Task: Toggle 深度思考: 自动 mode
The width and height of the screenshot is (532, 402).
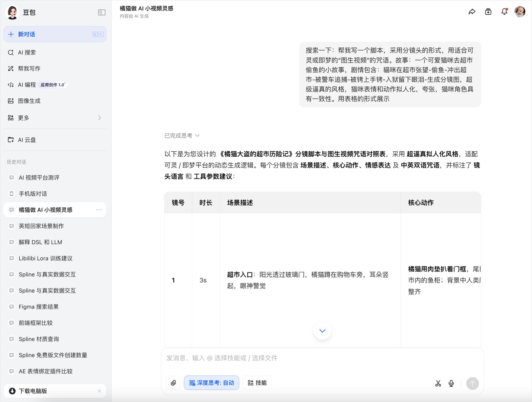Action: (x=211, y=383)
